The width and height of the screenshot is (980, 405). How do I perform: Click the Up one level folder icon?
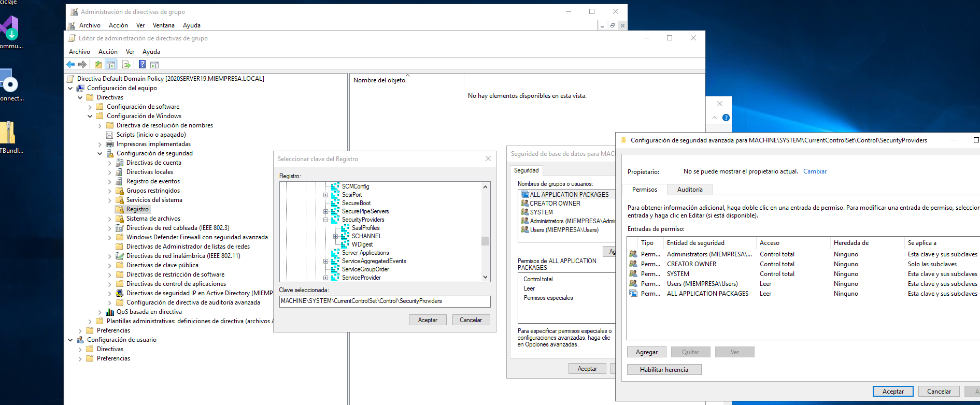point(98,65)
